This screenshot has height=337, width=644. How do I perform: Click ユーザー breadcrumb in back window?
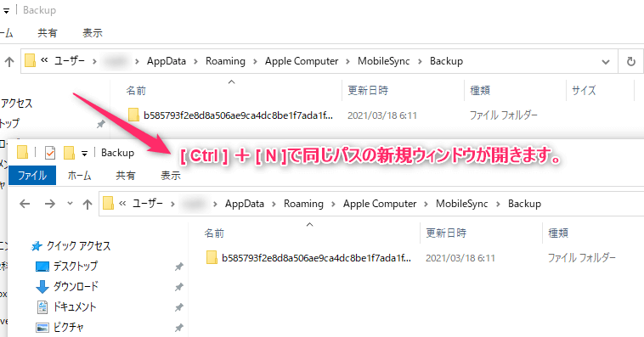coord(70,61)
